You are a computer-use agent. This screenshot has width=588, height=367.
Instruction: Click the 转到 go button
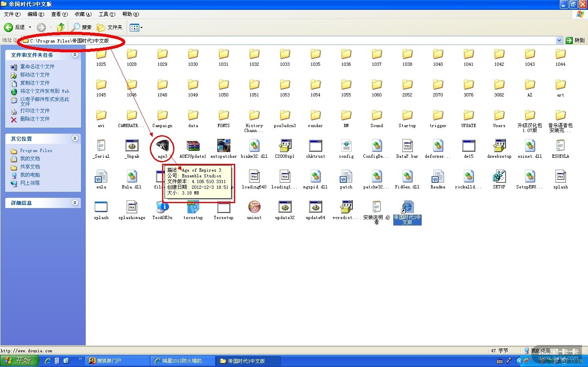tap(575, 40)
